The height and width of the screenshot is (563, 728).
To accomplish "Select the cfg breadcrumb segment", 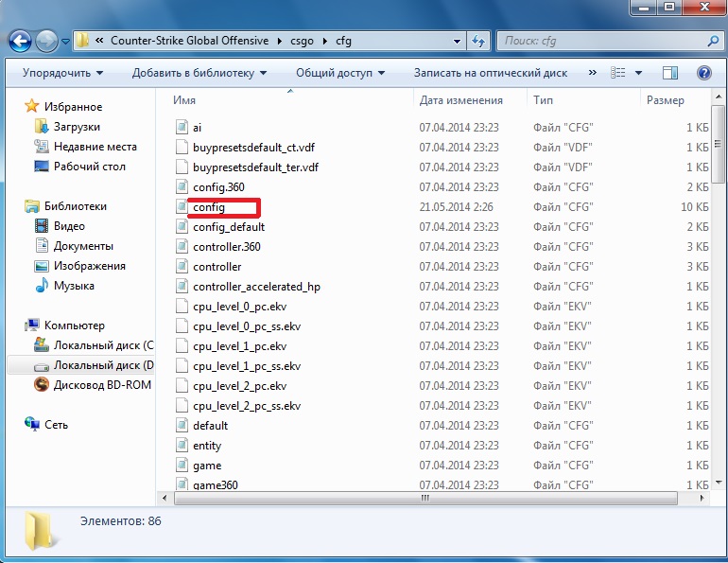I will coord(343,41).
